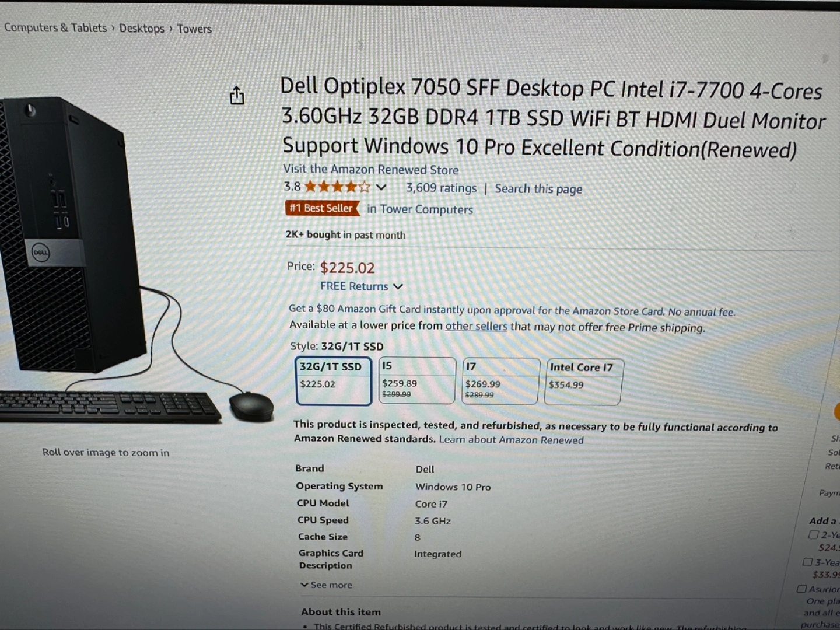The width and height of the screenshot is (840, 630).
Task: Check the 3-Year protection plan box
Action: (x=808, y=562)
